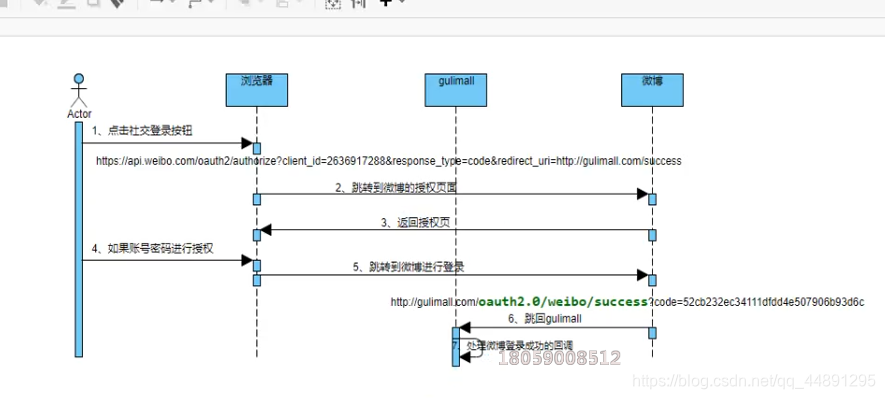This screenshot has height=399, width=885.
Task: Click the gulimall.com oauth2.0/weibo/success code URL
Action: coord(627,302)
